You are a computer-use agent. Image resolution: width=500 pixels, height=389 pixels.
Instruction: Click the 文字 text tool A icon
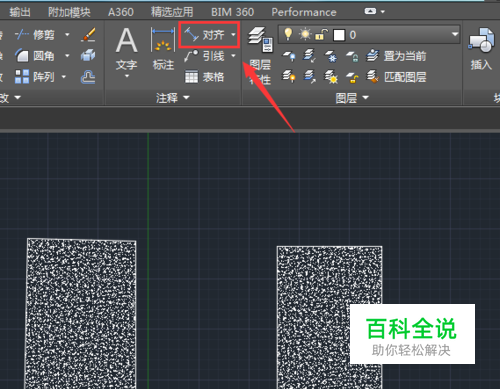tap(126, 41)
